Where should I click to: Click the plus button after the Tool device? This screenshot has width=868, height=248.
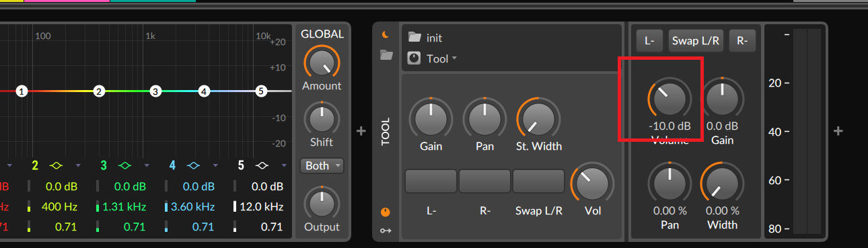point(838,131)
